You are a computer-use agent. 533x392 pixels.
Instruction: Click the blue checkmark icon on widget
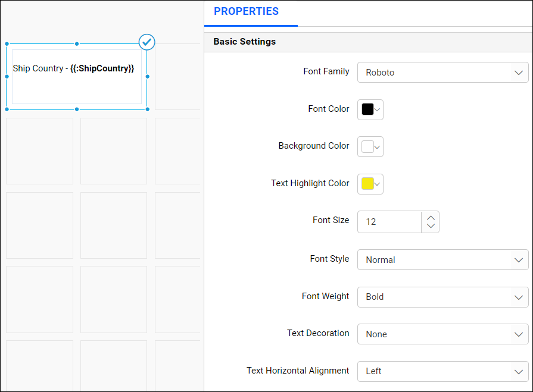(147, 42)
